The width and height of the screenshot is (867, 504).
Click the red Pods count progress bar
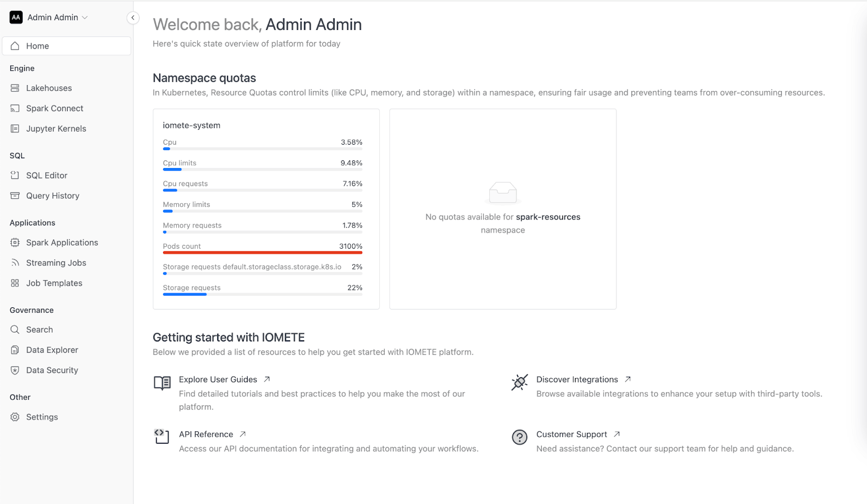(x=263, y=253)
